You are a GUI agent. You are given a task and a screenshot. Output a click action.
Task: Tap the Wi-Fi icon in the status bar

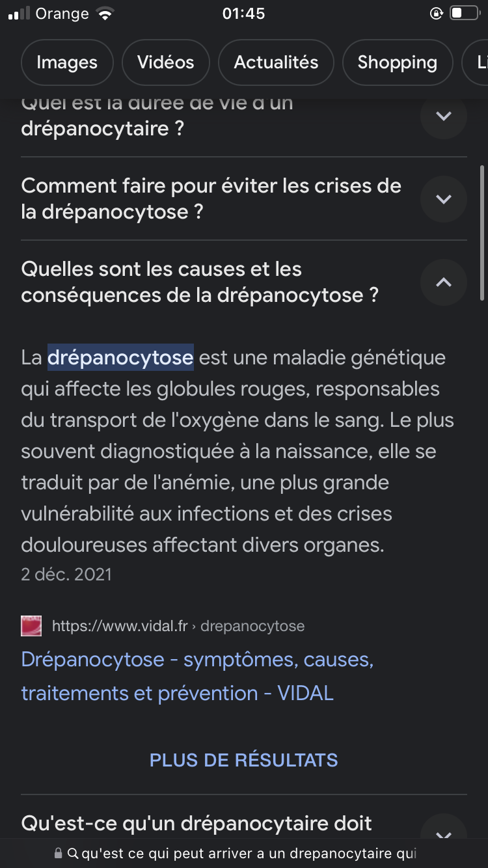104,14
